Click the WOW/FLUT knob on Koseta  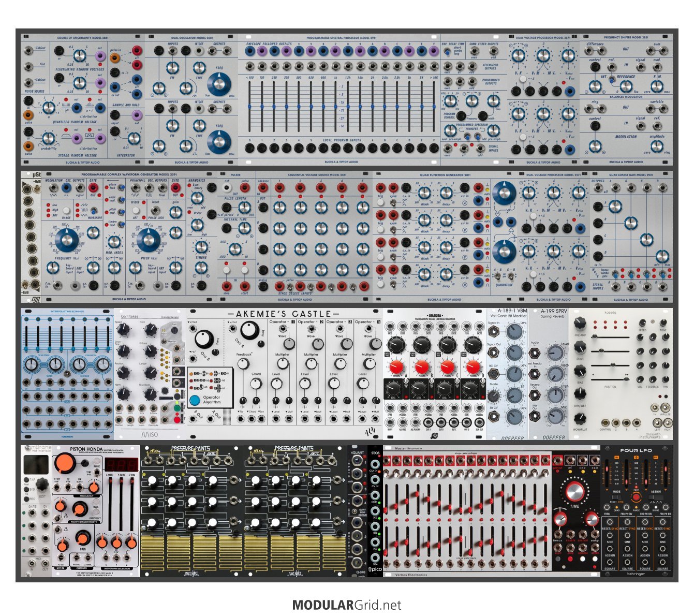point(580,418)
